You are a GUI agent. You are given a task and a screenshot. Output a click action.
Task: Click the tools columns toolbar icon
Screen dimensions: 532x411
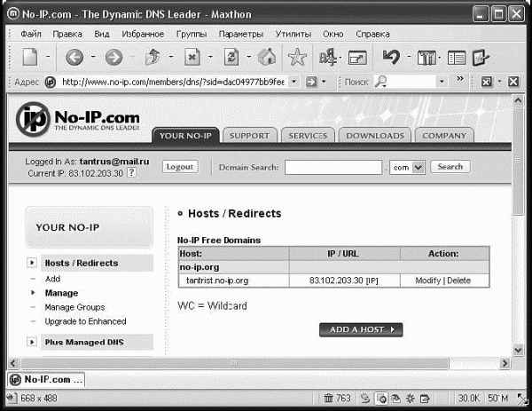point(426,58)
